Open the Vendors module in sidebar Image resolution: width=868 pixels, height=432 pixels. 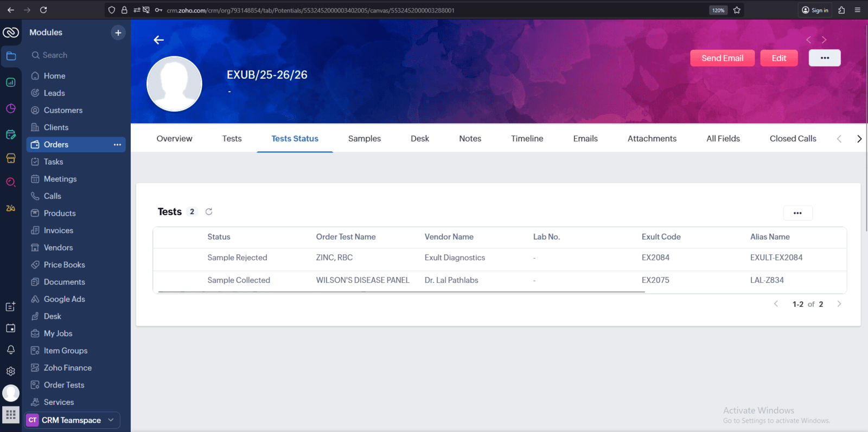click(58, 248)
